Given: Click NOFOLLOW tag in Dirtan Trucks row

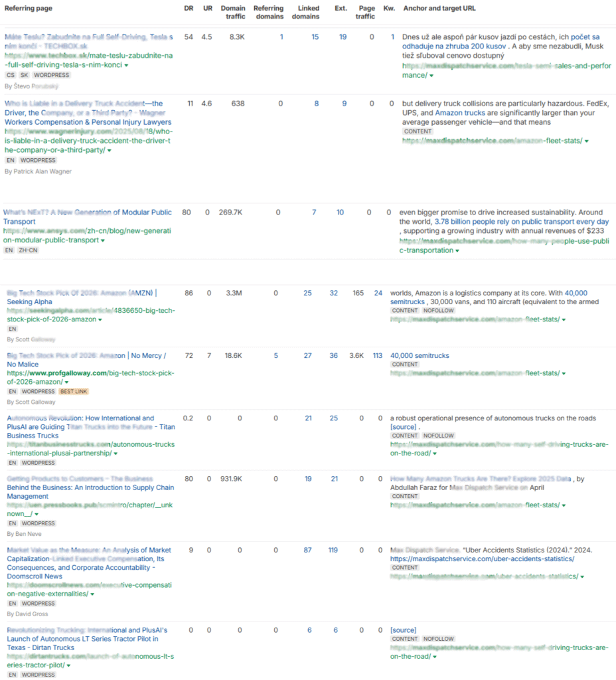Looking at the screenshot, I should [439, 639].
